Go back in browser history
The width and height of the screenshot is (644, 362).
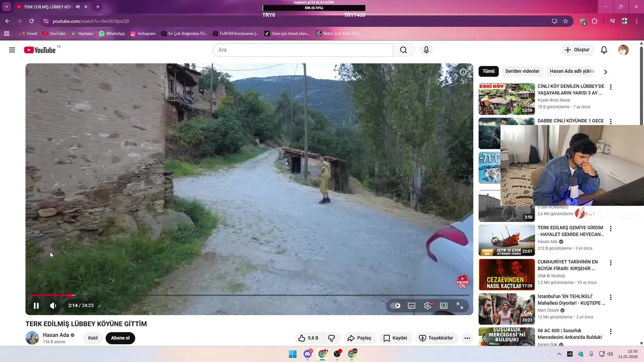click(7, 21)
